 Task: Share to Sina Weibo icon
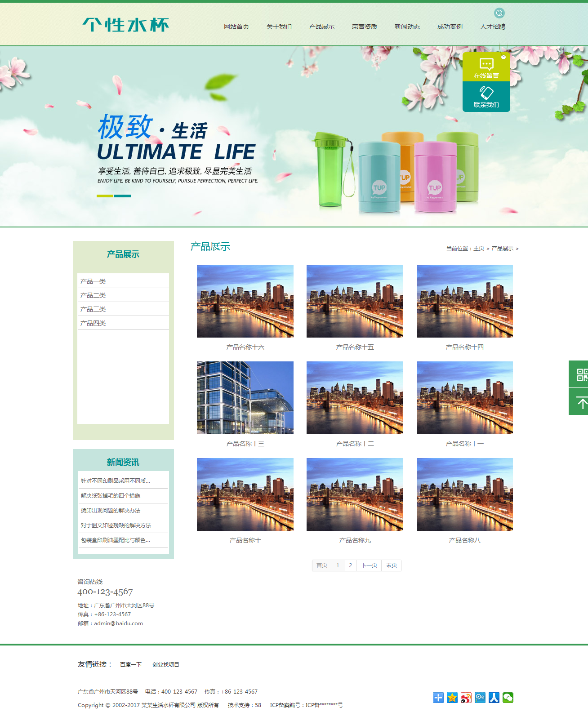click(x=466, y=698)
